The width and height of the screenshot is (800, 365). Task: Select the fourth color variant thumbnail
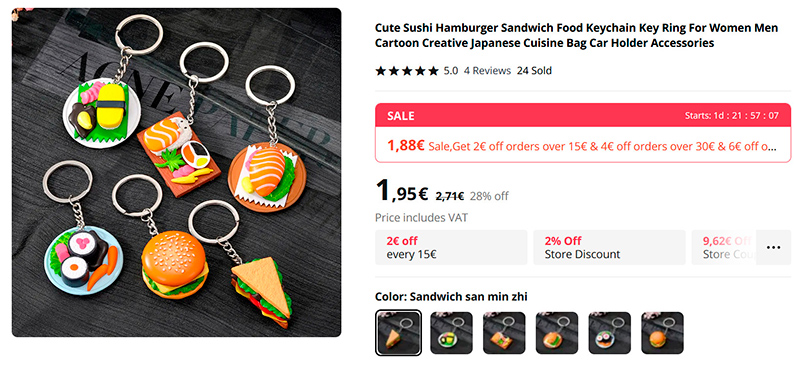[x=557, y=333]
